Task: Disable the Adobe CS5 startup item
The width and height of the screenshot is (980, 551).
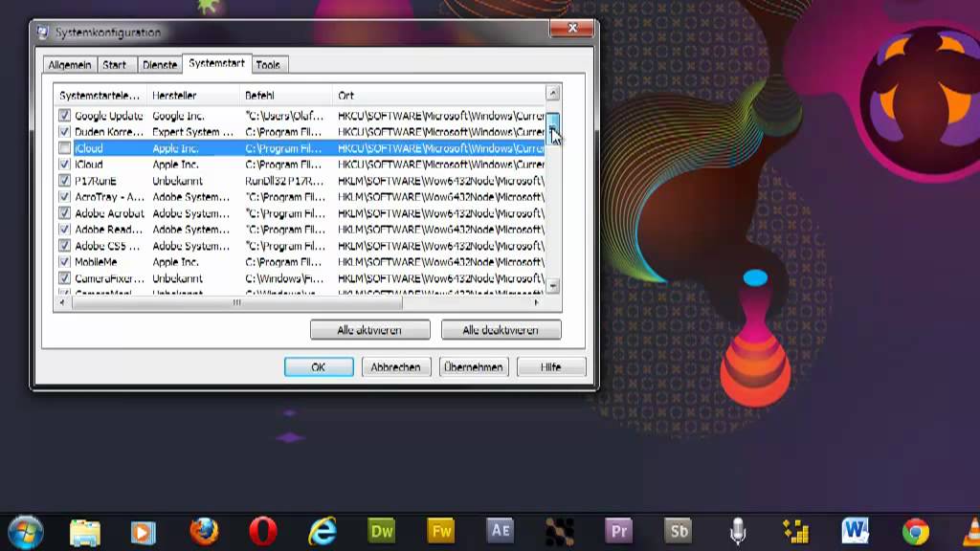Action: tap(64, 246)
